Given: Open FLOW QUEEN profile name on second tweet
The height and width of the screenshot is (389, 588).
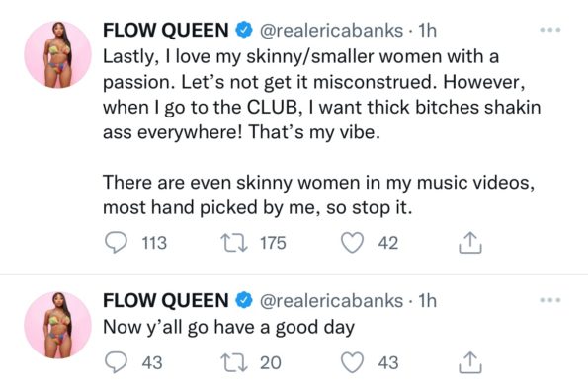Looking at the screenshot, I should pyautogui.click(x=166, y=301).
